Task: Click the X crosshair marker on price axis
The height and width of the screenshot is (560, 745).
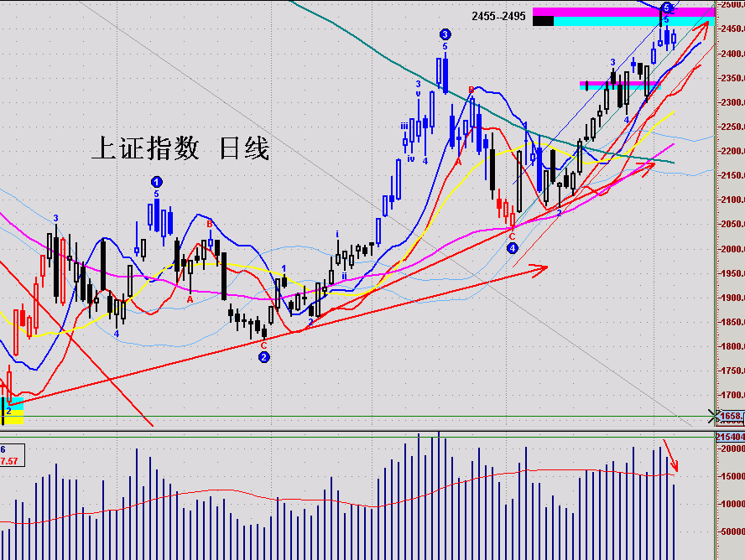Action: [x=714, y=415]
